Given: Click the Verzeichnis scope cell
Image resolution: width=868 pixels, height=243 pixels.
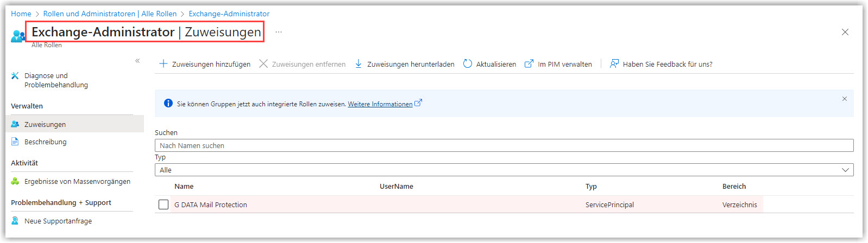Looking at the screenshot, I should tap(739, 204).
